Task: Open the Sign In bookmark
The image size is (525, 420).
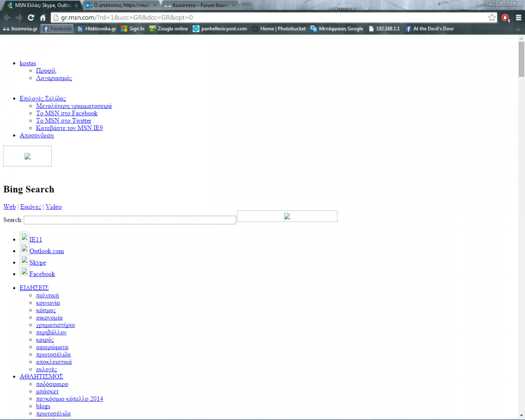Action: coord(133,29)
